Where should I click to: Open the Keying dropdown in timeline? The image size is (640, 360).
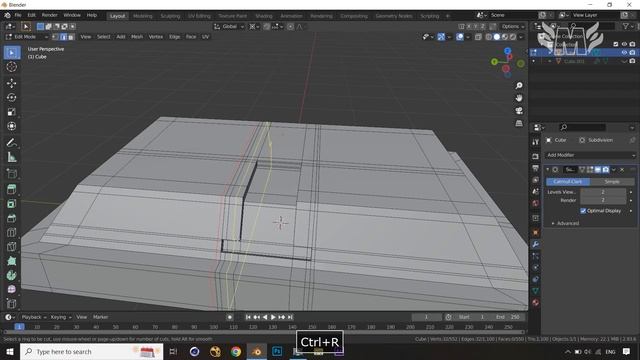tap(61, 317)
